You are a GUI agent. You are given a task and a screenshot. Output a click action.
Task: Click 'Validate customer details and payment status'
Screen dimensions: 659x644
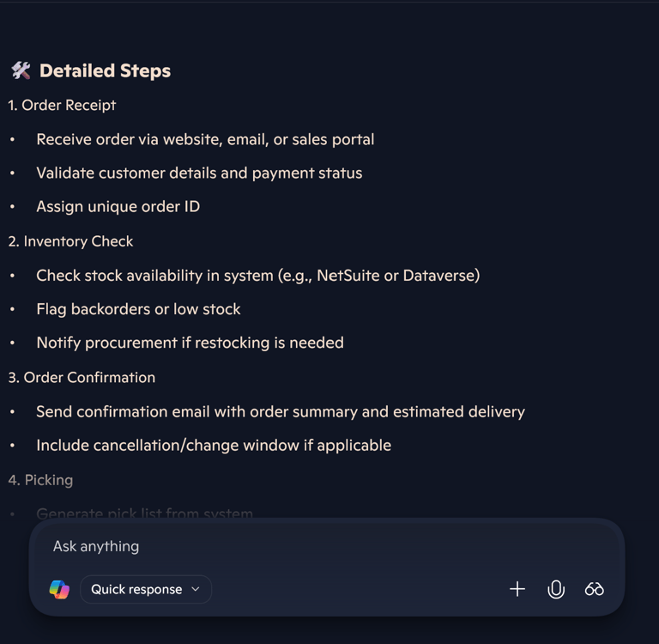[199, 173]
